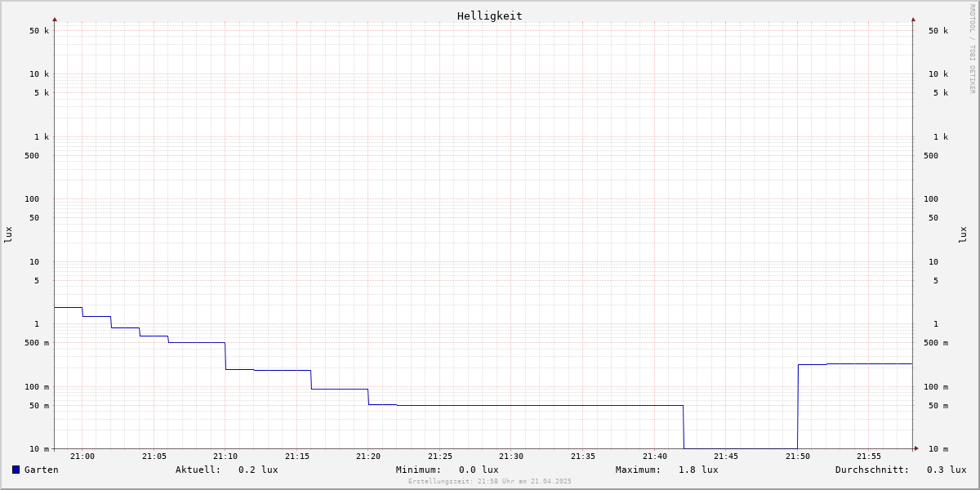This screenshot has width=980, height=490.
Task: Click the 21:55 time axis label
Action: click(x=869, y=457)
